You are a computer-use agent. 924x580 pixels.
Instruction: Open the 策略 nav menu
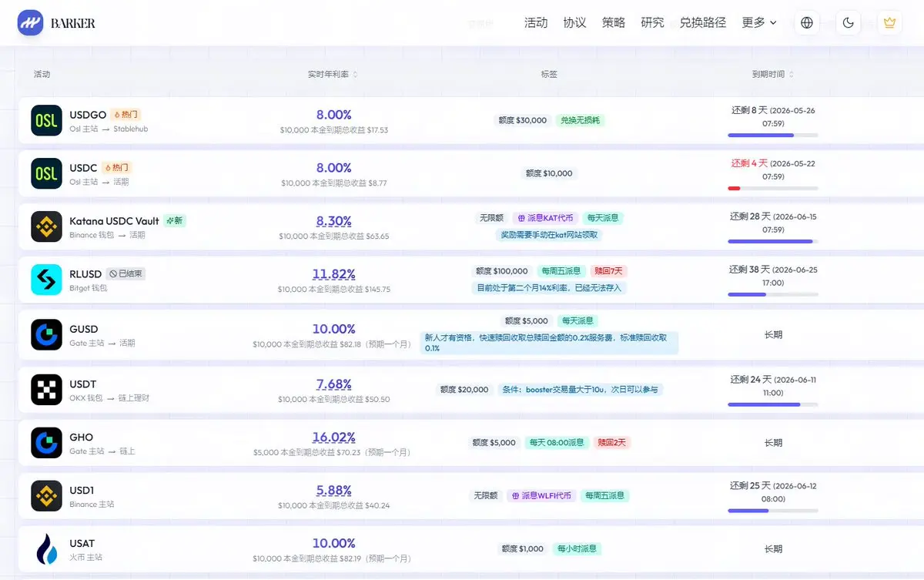614,22
